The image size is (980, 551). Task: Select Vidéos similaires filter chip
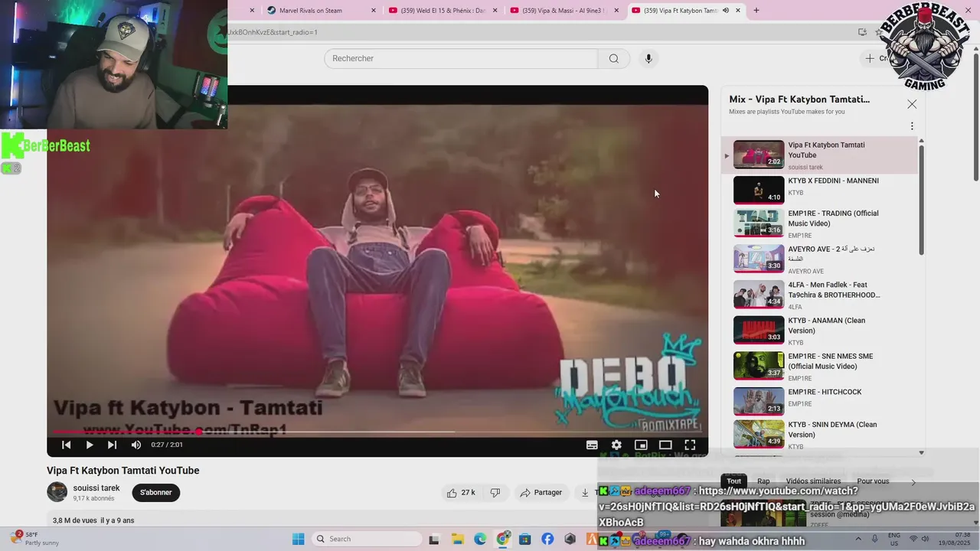[x=813, y=481]
